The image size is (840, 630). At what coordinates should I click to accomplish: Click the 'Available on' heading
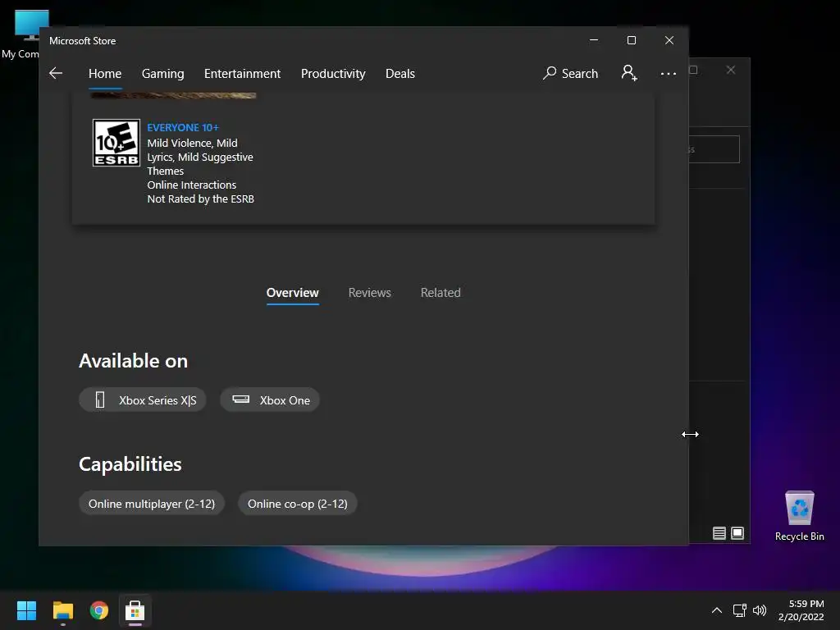point(134,361)
